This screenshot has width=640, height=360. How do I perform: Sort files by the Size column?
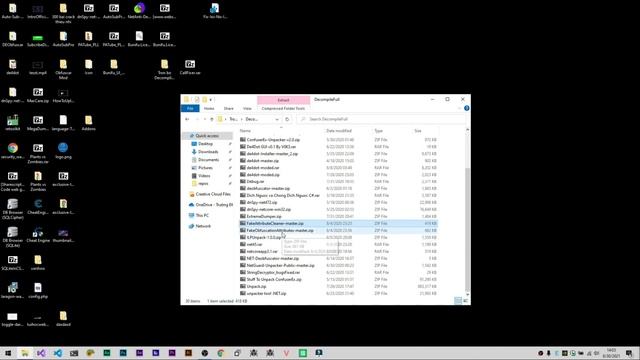(418, 131)
